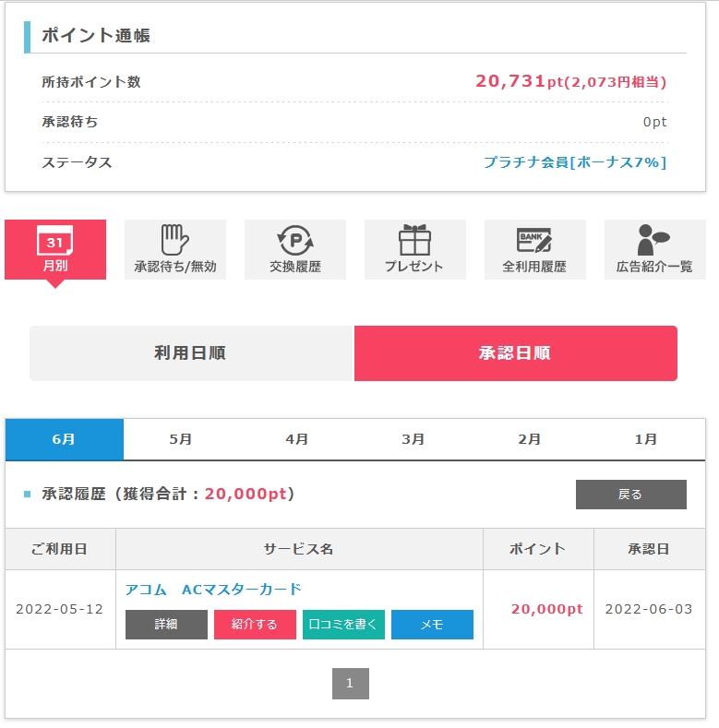This screenshot has width=719, height=728.
Task: Open the 1月 tab
Action: (x=646, y=439)
